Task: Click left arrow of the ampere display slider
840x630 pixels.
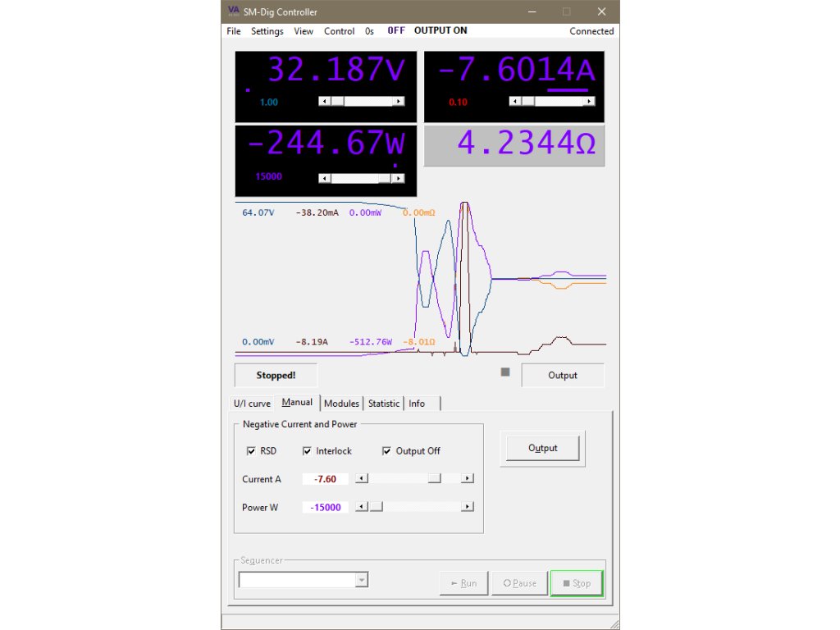Action: click(x=514, y=101)
